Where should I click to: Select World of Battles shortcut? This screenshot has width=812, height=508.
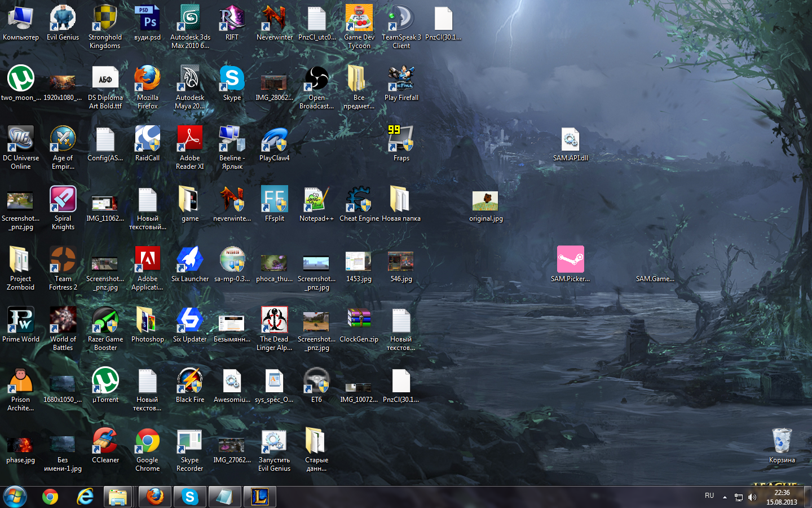coord(63,329)
